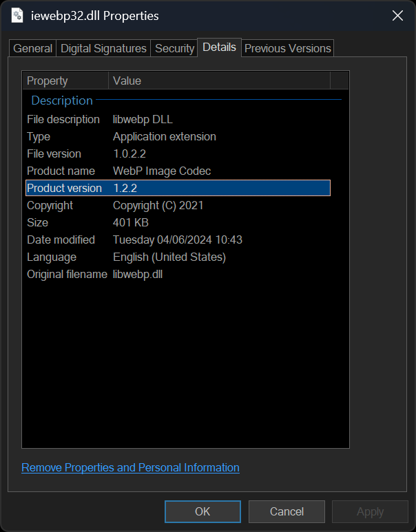Click the Value column header

219,81
